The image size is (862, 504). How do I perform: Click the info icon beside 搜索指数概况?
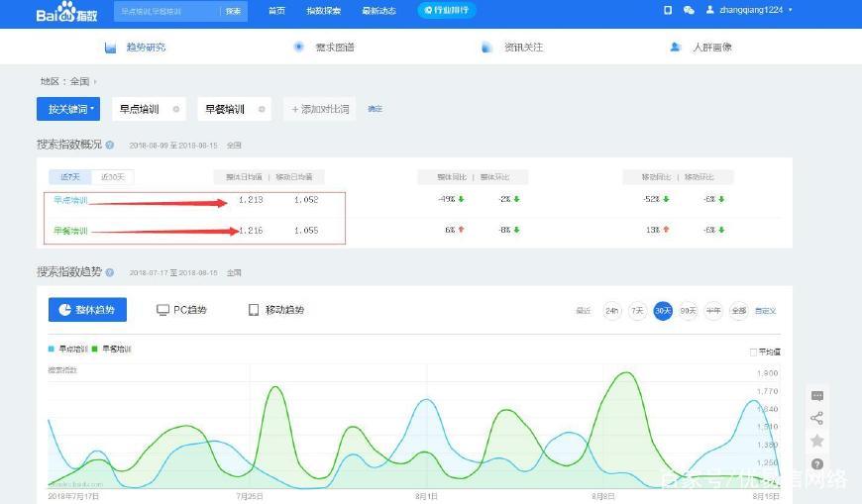click(110, 145)
